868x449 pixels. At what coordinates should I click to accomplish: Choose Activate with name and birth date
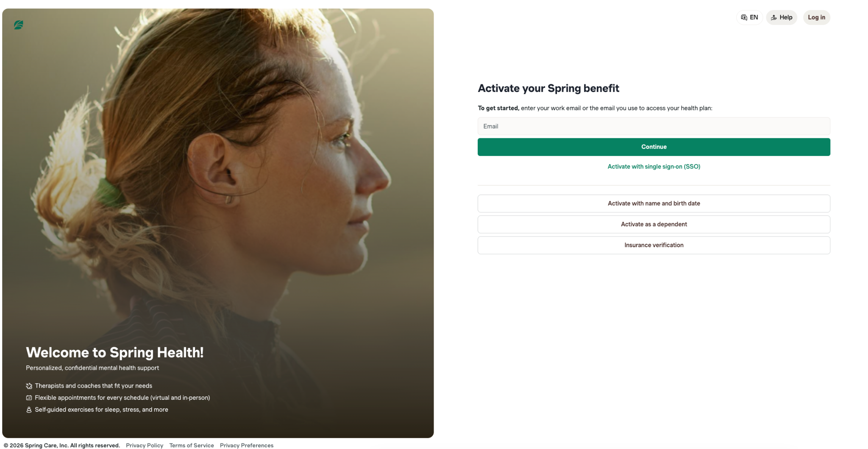click(x=654, y=203)
